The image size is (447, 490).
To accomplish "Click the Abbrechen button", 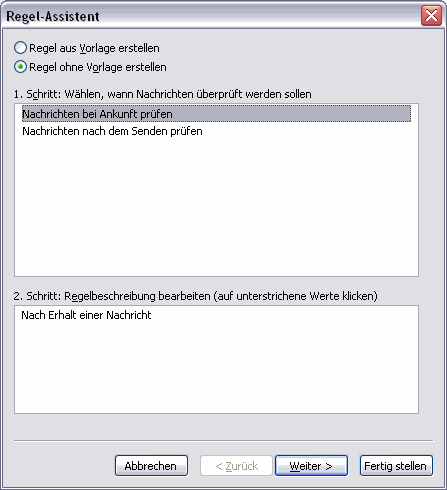I will point(151,466).
